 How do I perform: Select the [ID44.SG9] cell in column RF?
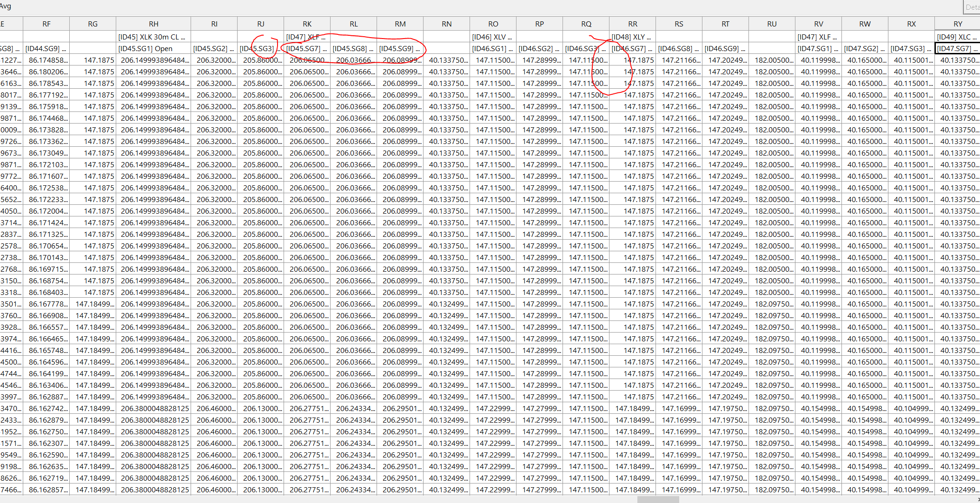coord(46,48)
